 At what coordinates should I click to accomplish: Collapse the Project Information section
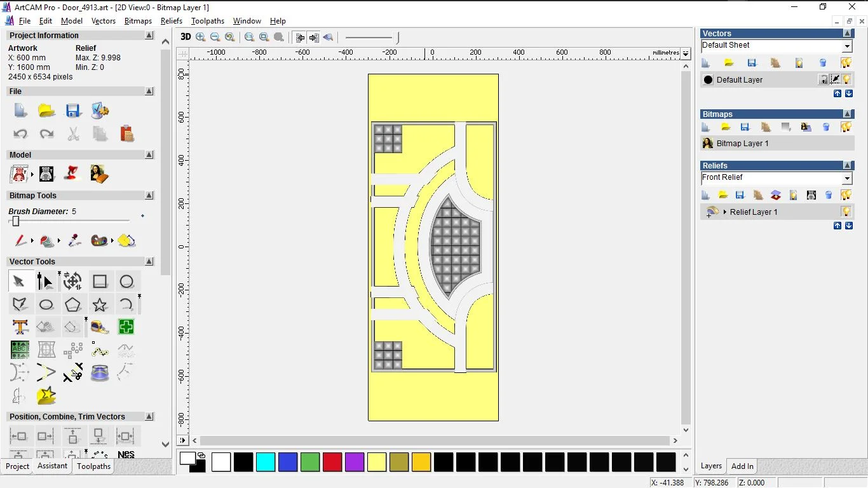(x=149, y=36)
